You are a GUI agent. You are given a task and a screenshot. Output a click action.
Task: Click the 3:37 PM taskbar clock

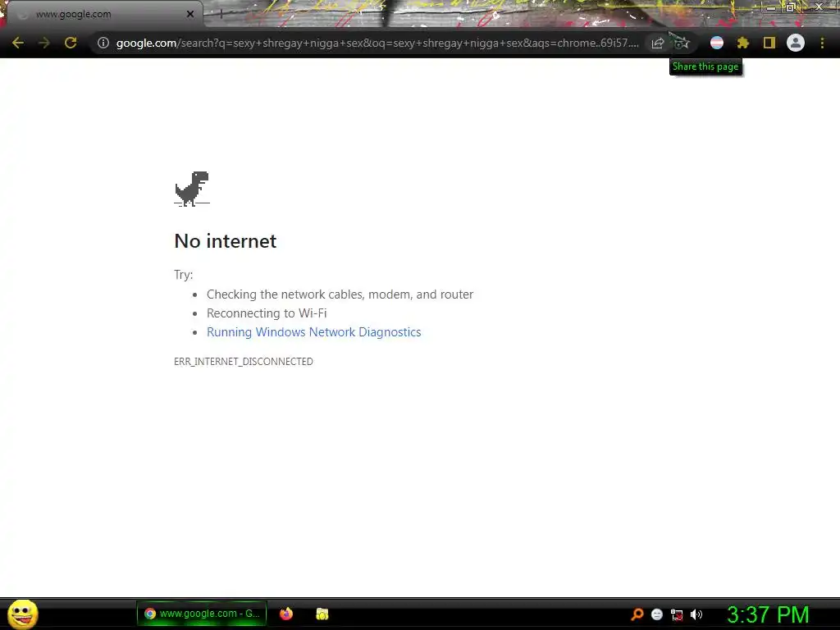coord(768,614)
